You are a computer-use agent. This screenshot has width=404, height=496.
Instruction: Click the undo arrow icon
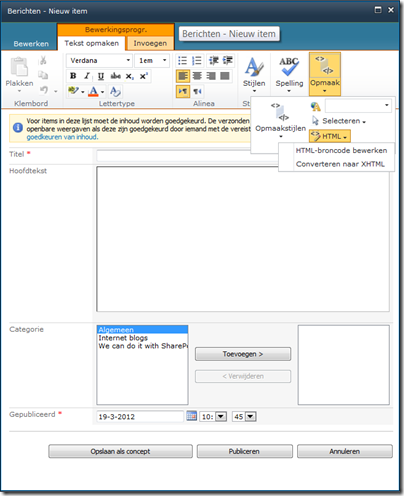coord(44,90)
